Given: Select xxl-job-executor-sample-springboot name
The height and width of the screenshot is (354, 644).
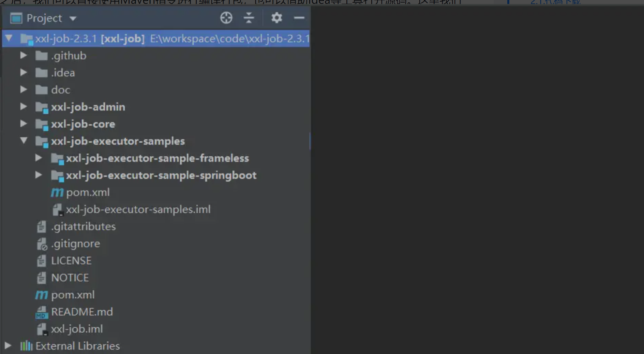Looking at the screenshot, I should (161, 175).
